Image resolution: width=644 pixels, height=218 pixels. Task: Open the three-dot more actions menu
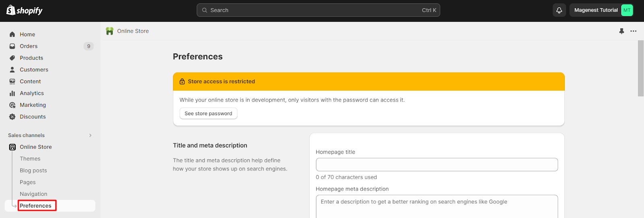point(633,31)
